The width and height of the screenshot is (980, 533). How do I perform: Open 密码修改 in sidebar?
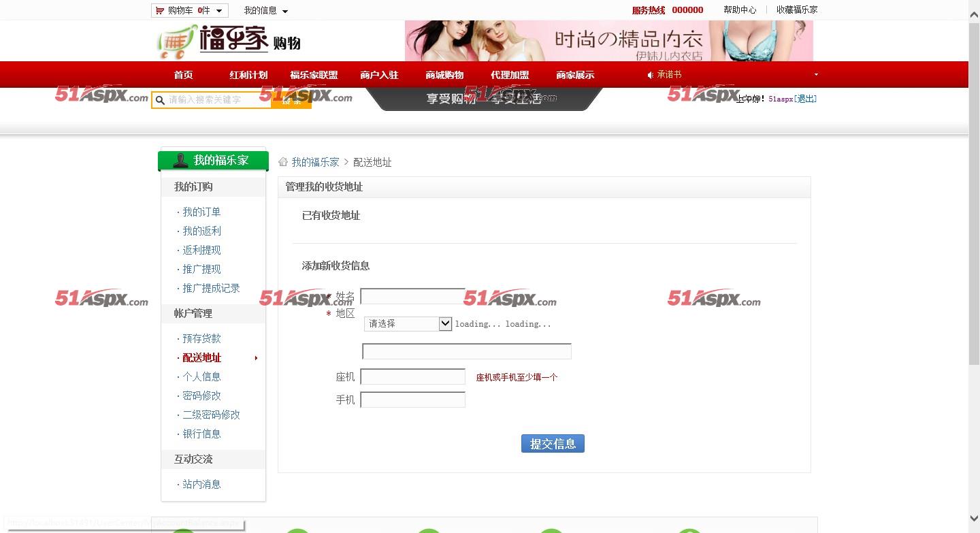click(x=201, y=395)
